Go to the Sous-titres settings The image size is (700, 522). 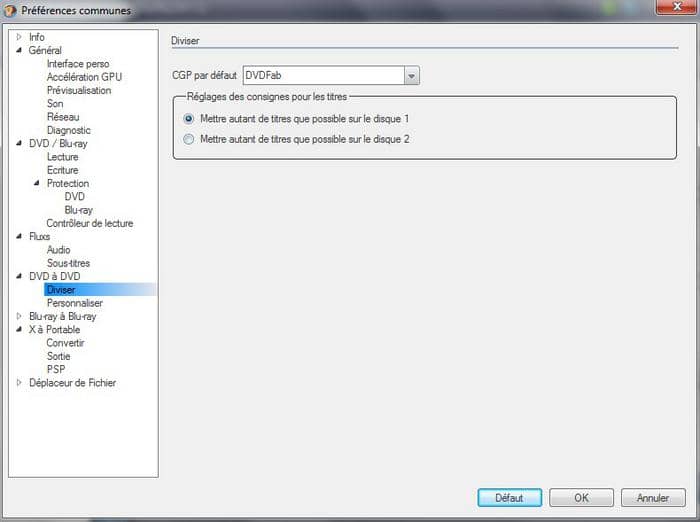coord(68,263)
